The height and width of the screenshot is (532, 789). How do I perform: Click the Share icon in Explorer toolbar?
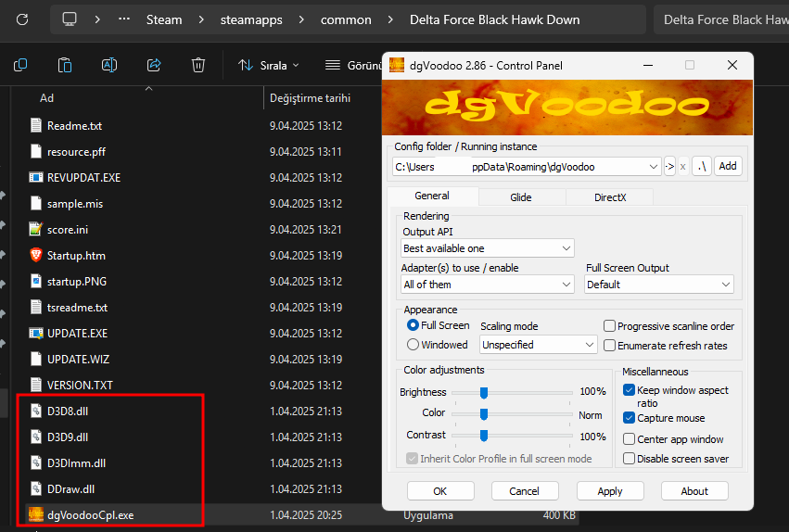point(154,65)
